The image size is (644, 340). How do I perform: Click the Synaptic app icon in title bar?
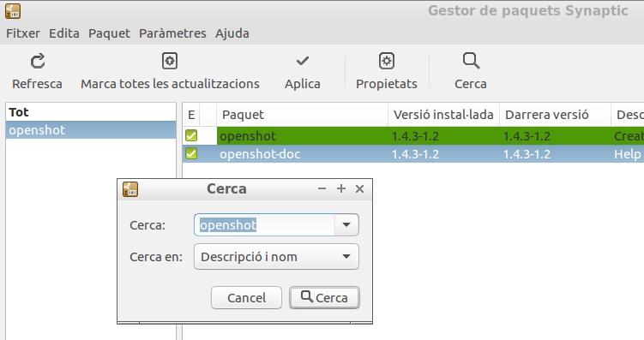tap(13, 11)
